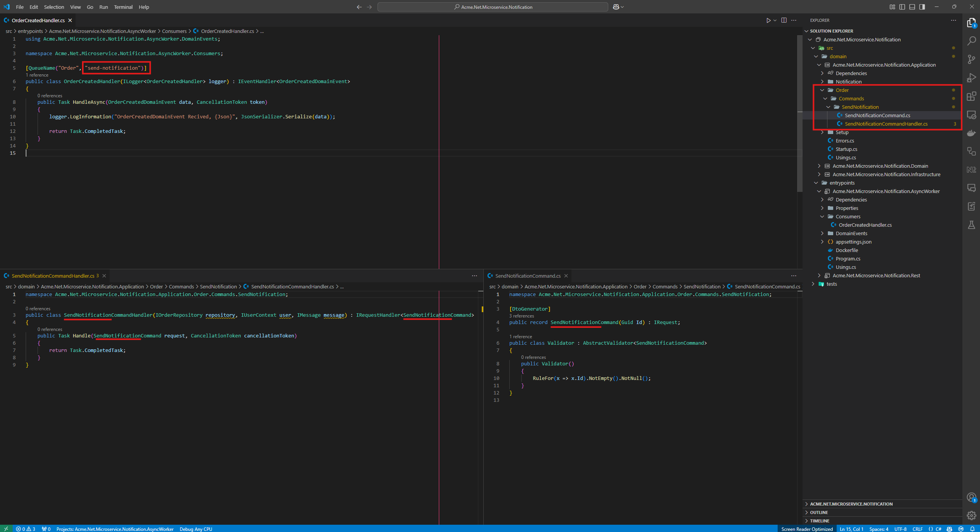Click the command center search field

[x=492, y=7]
